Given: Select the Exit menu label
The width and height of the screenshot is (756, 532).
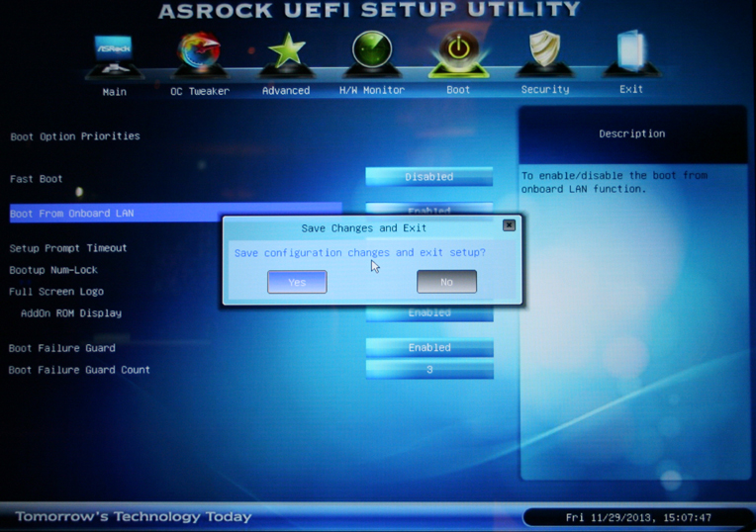Looking at the screenshot, I should [630, 89].
